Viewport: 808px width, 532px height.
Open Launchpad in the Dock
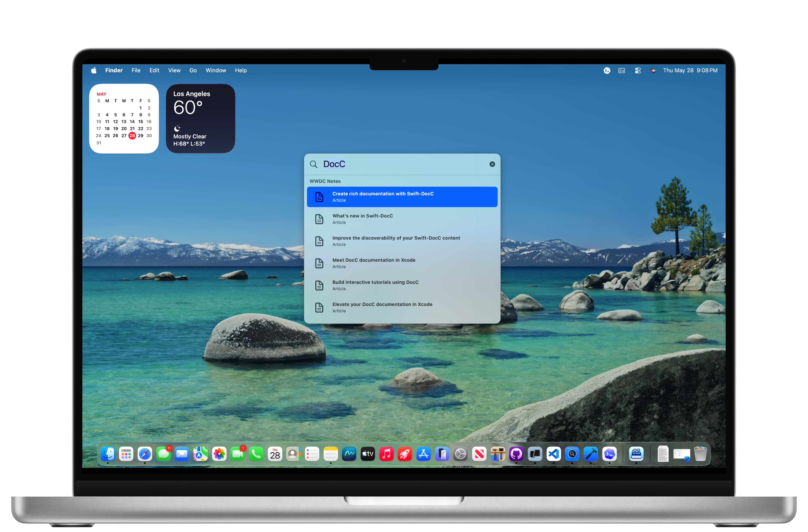(126, 454)
